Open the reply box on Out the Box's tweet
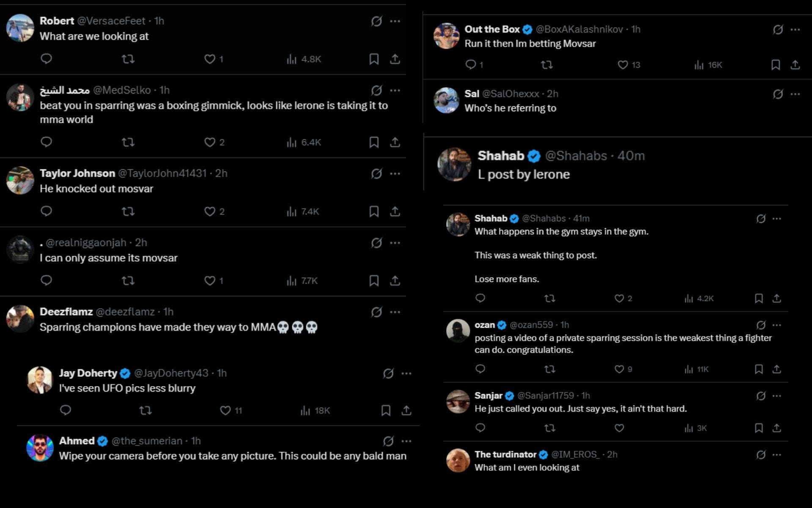812x508 pixels. [471, 65]
